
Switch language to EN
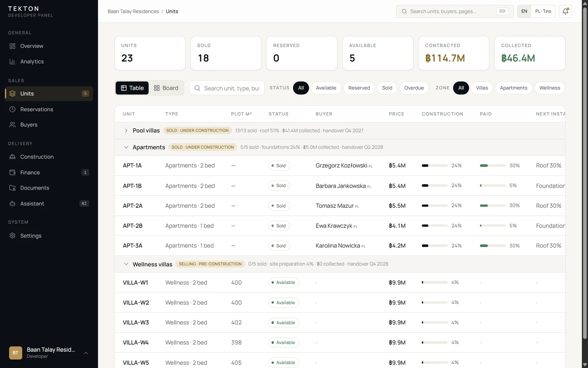[524, 11]
